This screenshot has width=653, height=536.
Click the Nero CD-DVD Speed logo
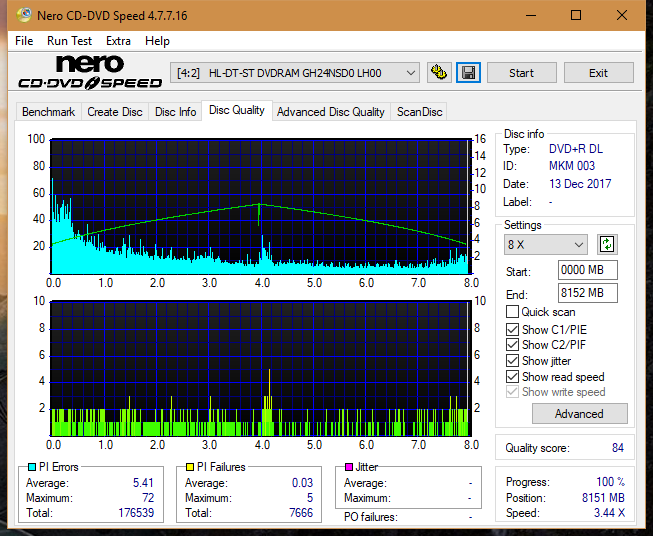pos(90,72)
